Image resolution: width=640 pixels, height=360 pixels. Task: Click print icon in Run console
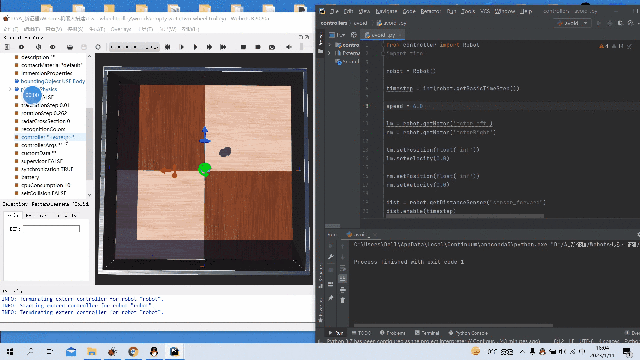tap(342, 289)
